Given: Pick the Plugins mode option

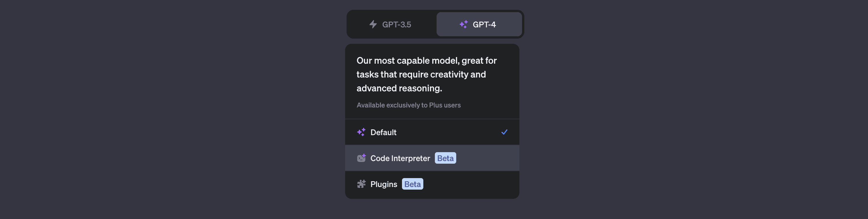Looking at the screenshot, I should (432, 184).
